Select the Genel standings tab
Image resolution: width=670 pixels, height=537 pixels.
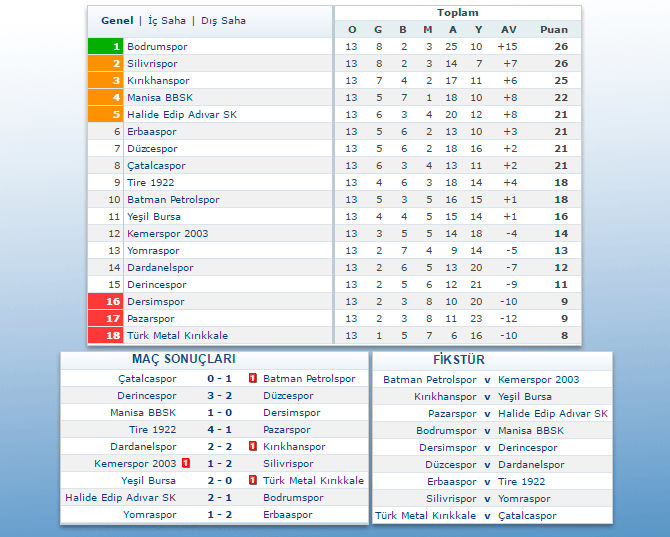coord(117,21)
